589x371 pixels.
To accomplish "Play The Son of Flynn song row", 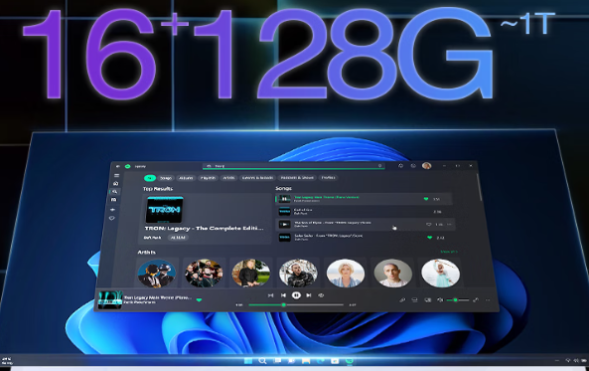I will (284, 225).
